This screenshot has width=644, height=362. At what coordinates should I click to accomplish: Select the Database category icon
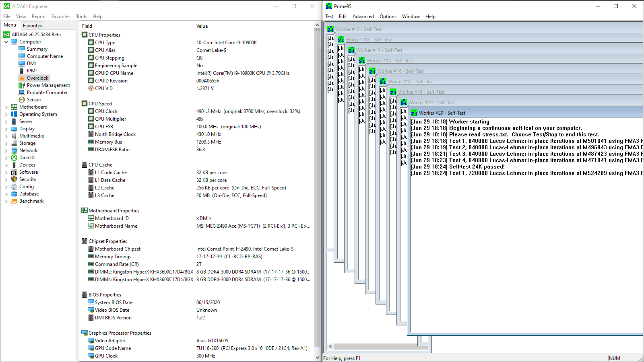(x=14, y=194)
